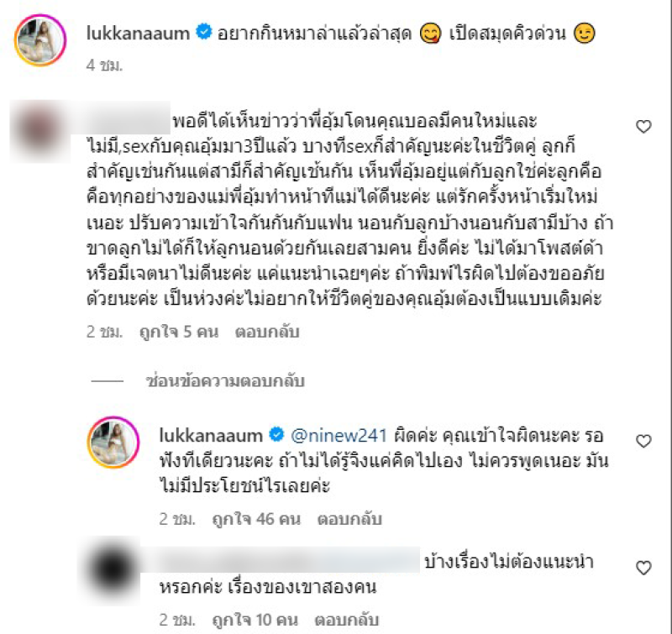Open the @ninew241 mention link
The width and height of the screenshot is (672, 634).
pos(339,435)
